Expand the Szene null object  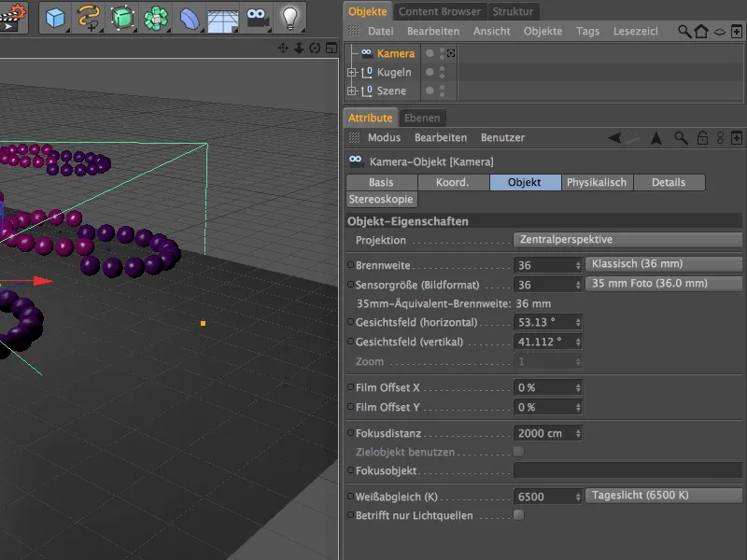(x=352, y=91)
